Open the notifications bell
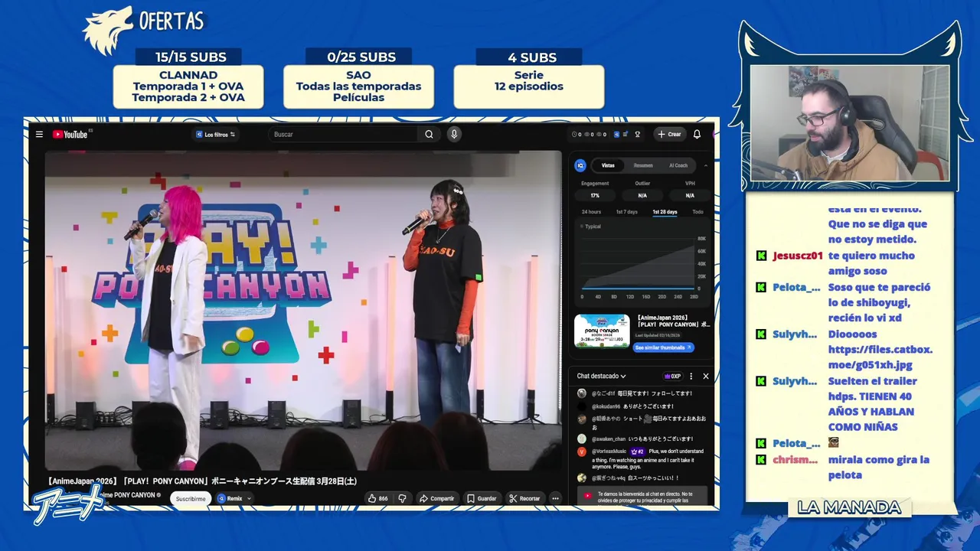Viewport: 980px width, 551px height. 697,135
